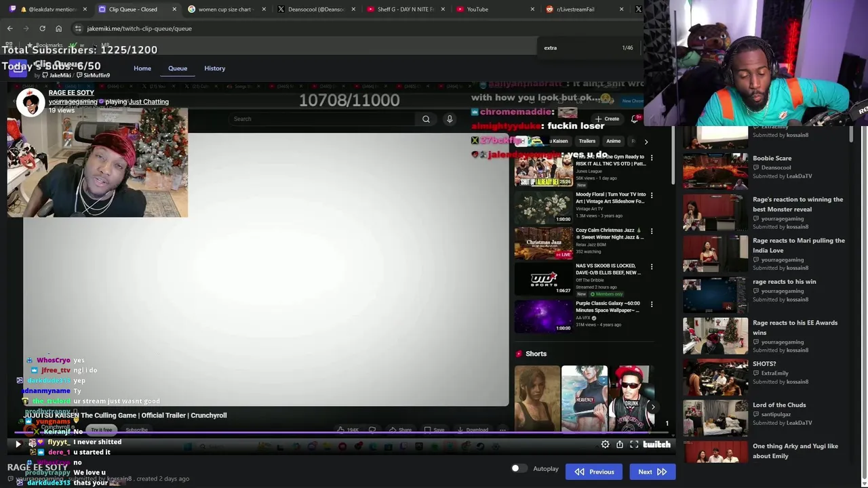Go to Previous clip
Image resolution: width=868 pixels, height=488 pixels.
594,472
